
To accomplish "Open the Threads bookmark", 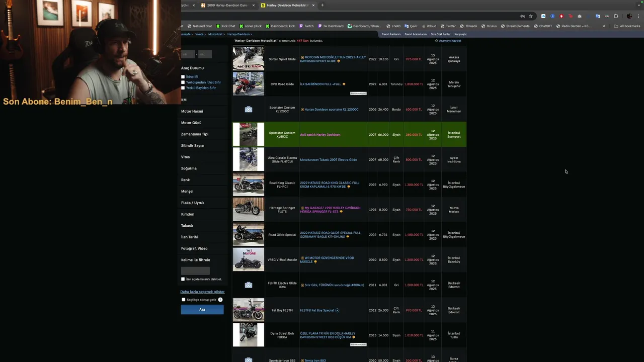I will point(468,26).
